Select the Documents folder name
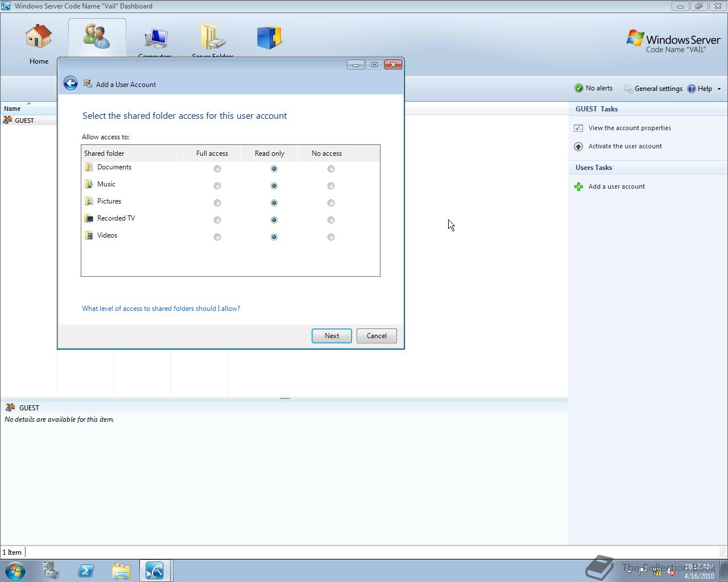The image size is (728, 582). point(114,167)
